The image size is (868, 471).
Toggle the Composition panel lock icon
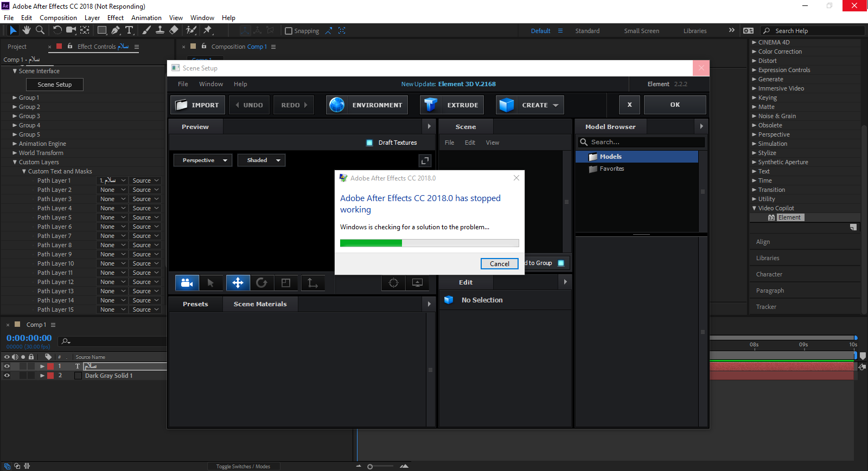point(204,46)
